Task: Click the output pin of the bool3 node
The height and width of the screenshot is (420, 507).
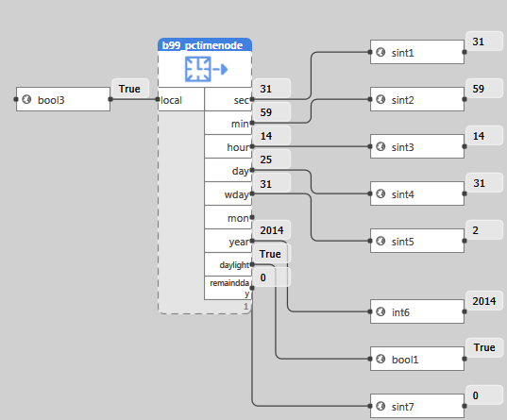Action: 110,99
